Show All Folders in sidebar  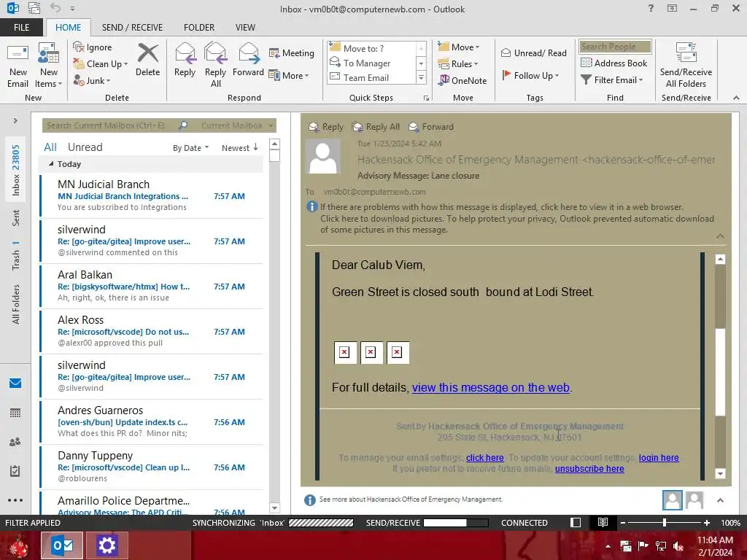[x=16, y=304]
